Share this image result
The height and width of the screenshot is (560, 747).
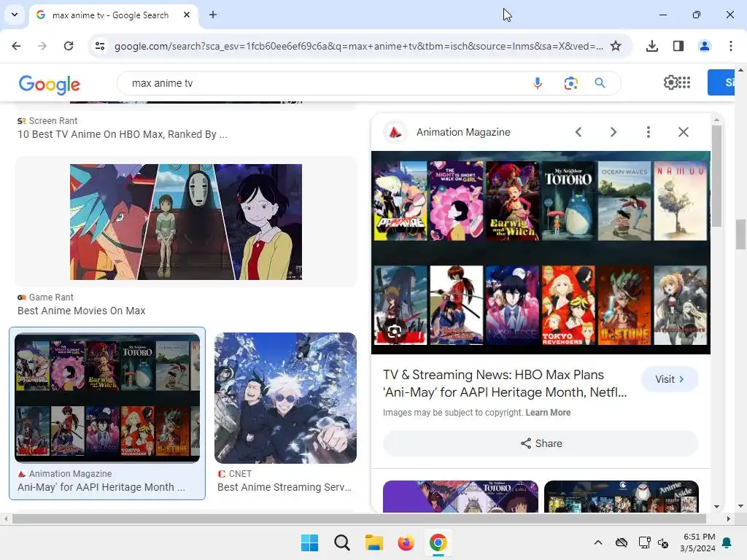541,443
